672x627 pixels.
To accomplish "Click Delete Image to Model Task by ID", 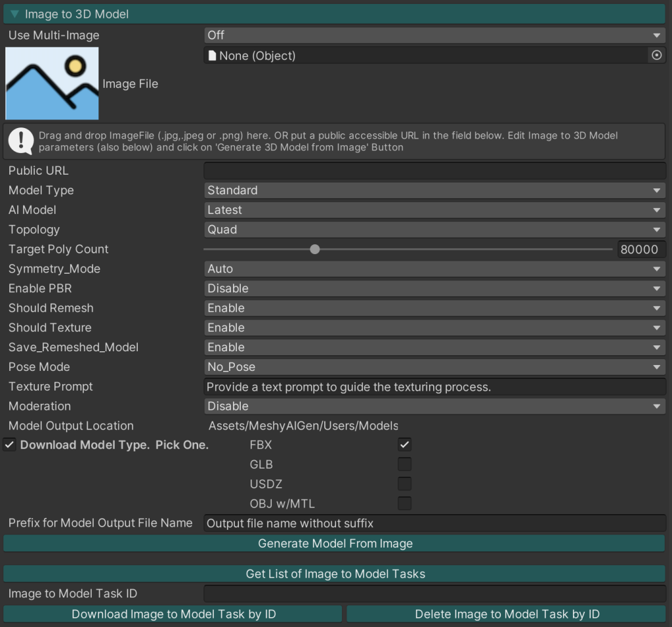I will pyautogui.click(x=507, y=615).
